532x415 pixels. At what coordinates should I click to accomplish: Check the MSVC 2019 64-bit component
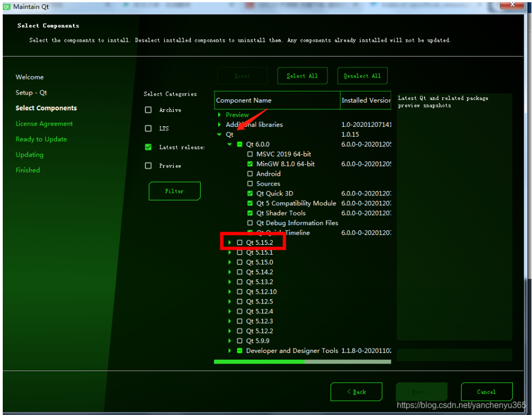click(x=249, y=154)
